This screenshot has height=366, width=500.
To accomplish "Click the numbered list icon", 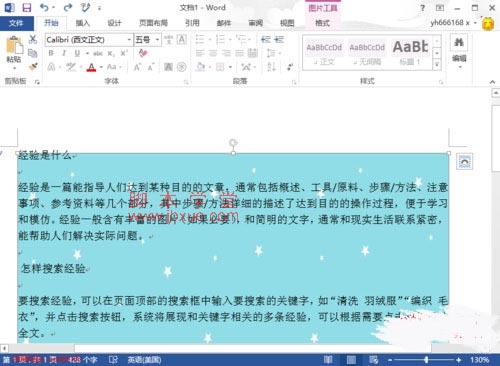I will 220,39.
